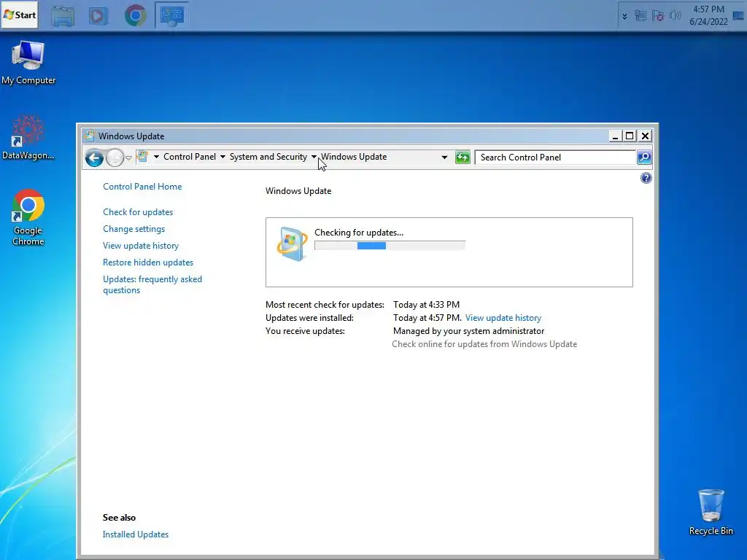The image size is (747, 560).
Task: Select the My Computer desktop icon
Action: click(x=28, y=63)
